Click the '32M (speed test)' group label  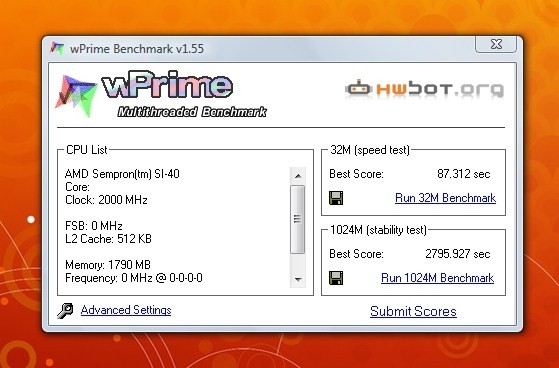(x=370, y=150)
